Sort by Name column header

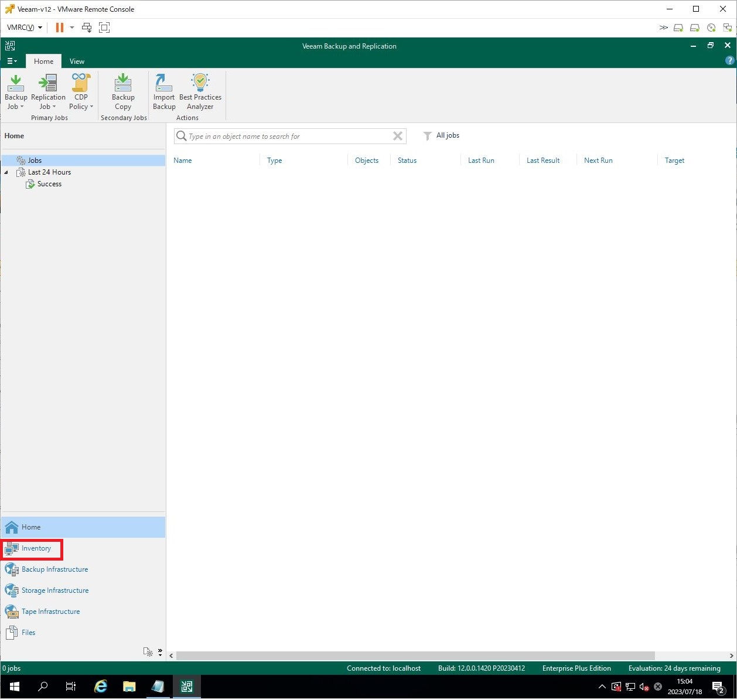point(183,160)
